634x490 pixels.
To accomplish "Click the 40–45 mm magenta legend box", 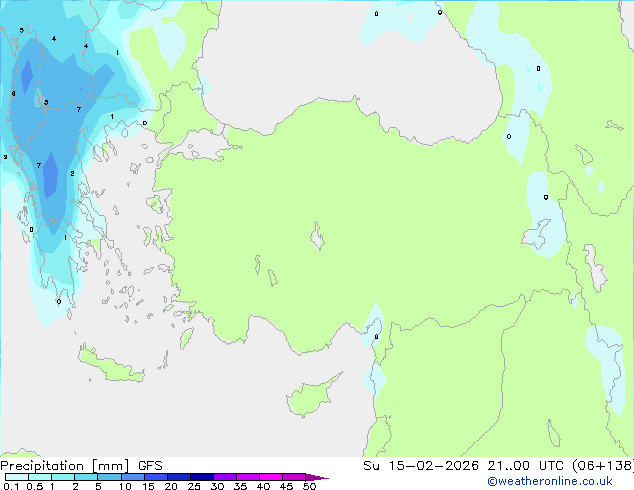I will (x=271, y=477).
